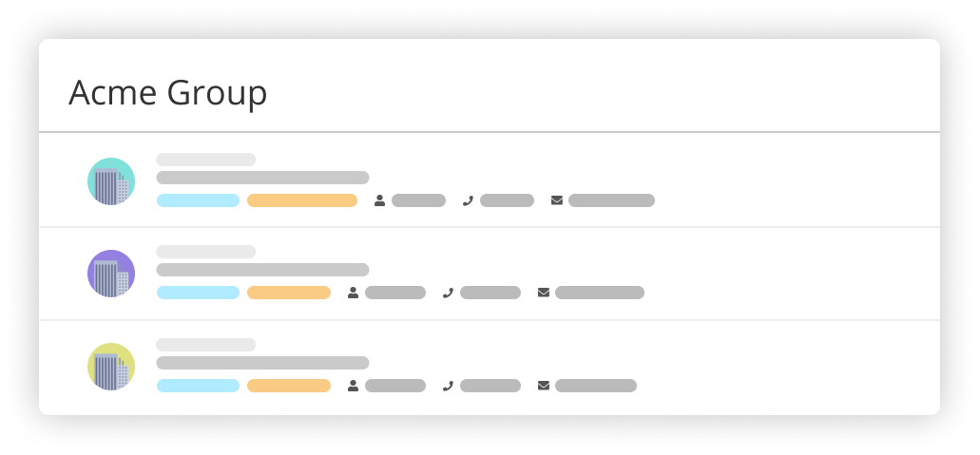
Task: Click the person icon in the third row
Action: point(354,386)
